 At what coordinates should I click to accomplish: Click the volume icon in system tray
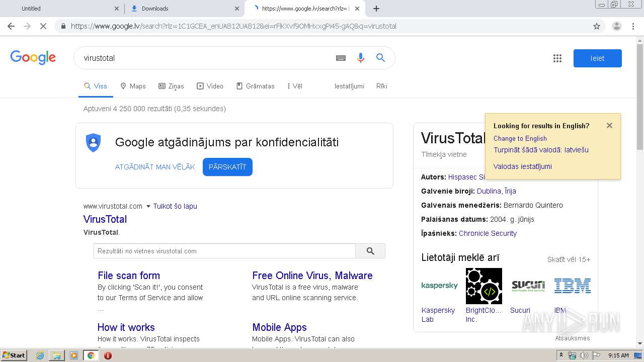click(584, 355)
